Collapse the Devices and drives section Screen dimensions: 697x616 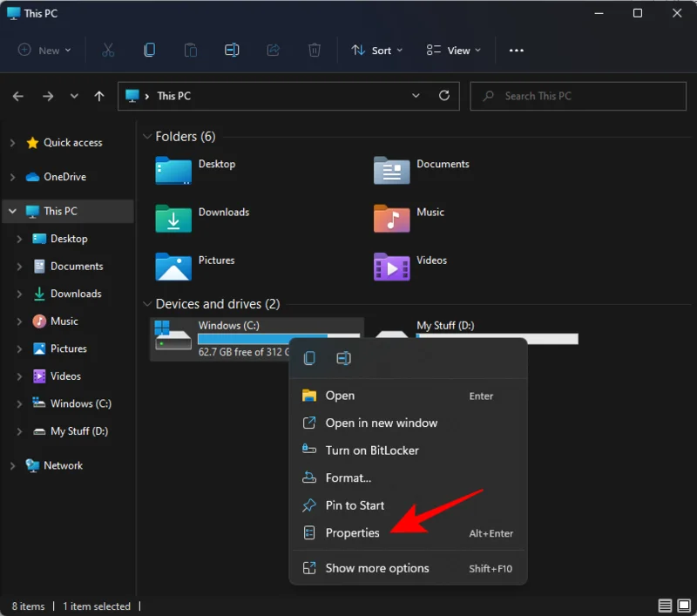145,304
